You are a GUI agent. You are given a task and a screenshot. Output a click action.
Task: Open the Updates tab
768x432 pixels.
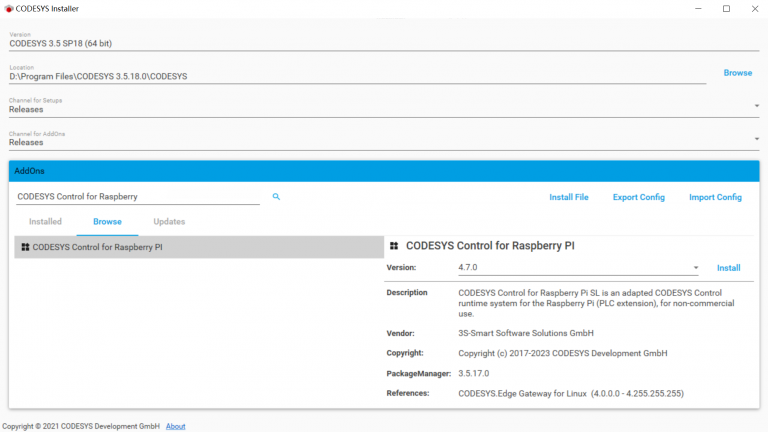[169, 221]
